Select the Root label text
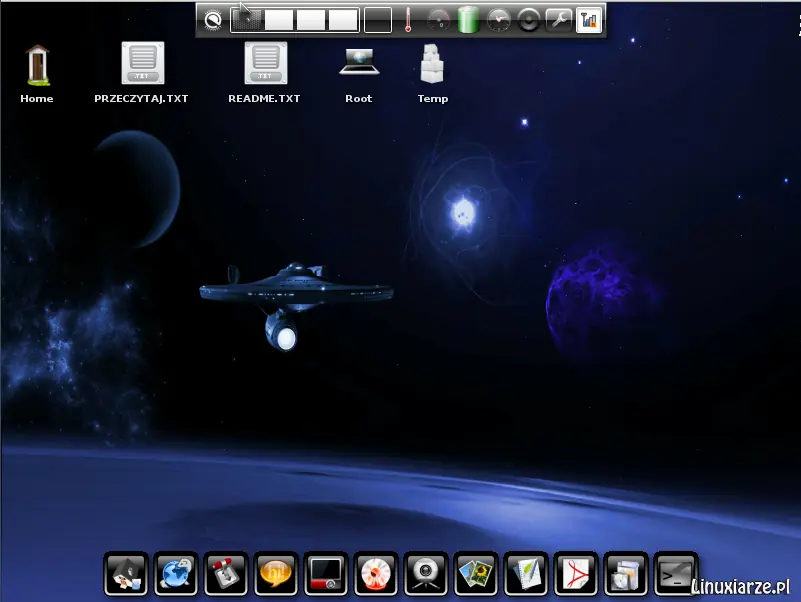Image resolution: width=801 pixels, height=602 pixels. coord(359,99)
